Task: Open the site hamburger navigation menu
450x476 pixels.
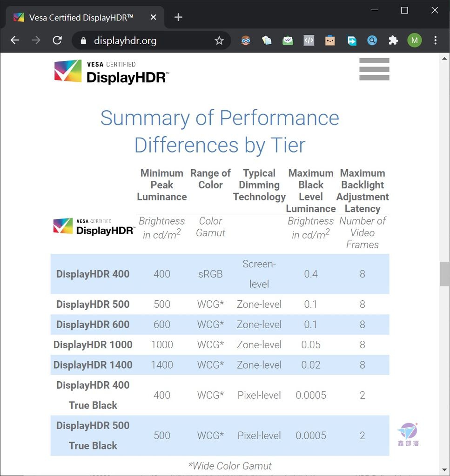Action: point(374,69)
